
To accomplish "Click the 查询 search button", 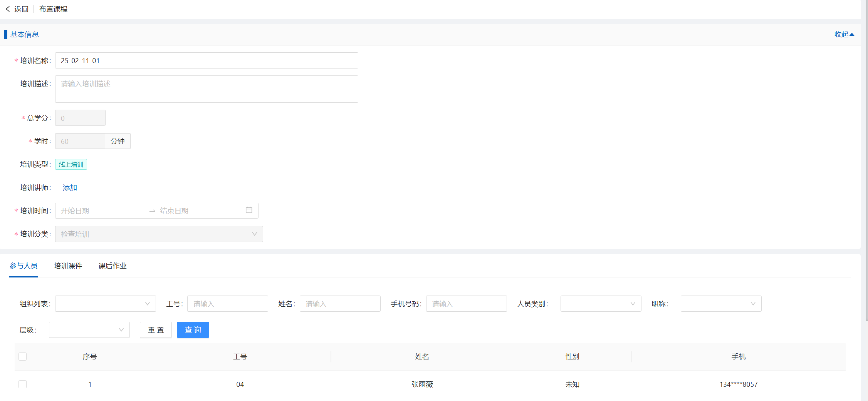I will point(193,330).
